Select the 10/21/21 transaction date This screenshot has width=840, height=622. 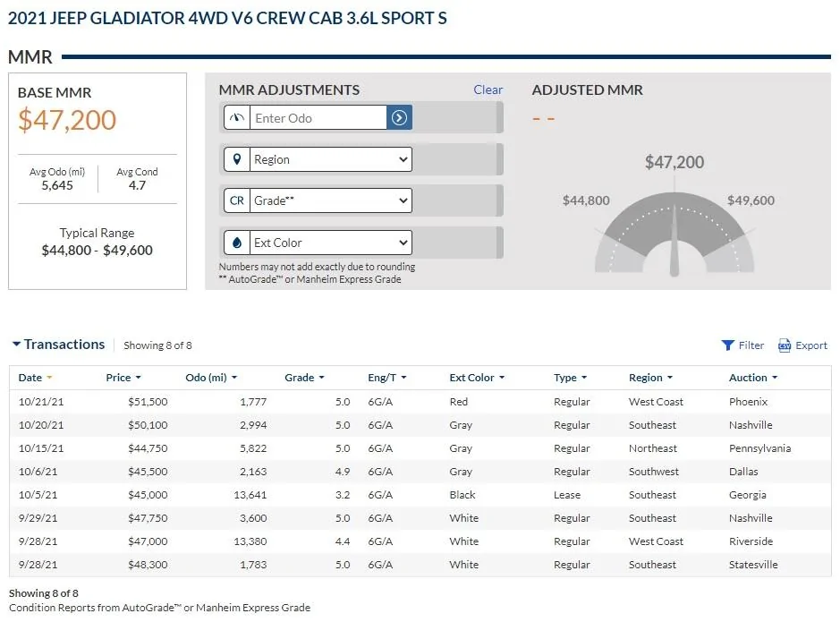pyautogui.click(x=41, y=402)
